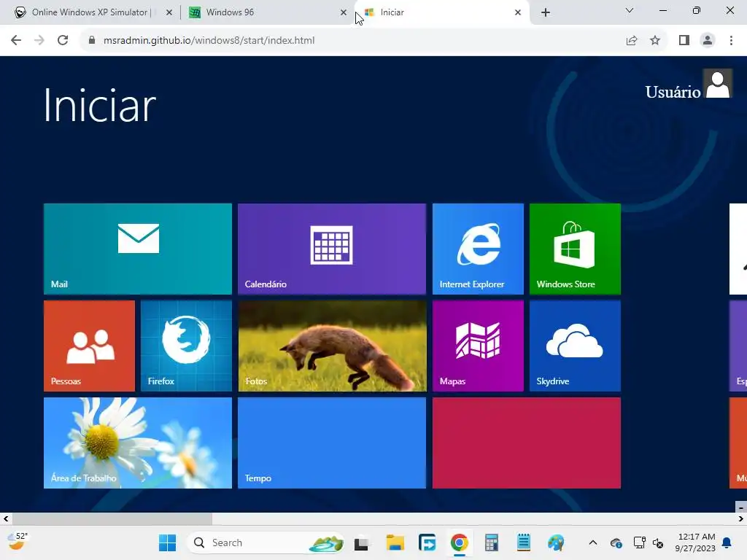This screenshot has height=560, width=747.
Task: Reload the current page
Action: coord(63,41)
